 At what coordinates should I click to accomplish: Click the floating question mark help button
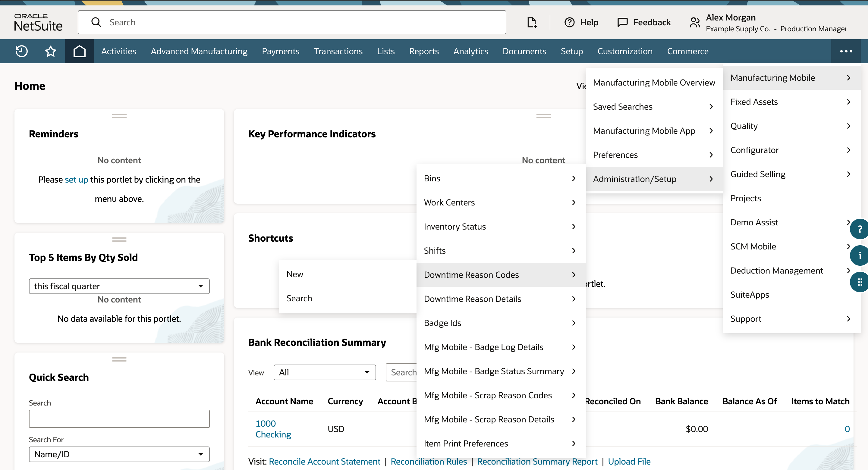click(859, 229)
